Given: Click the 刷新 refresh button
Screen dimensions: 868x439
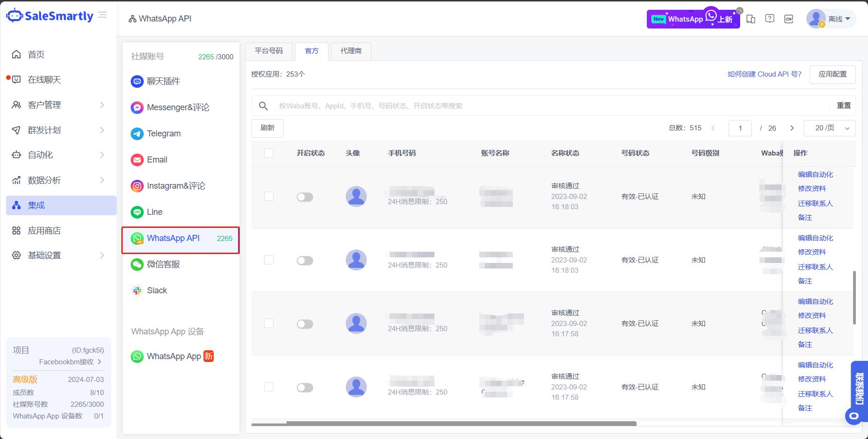Looking at the screenshot, I should 267,128.
